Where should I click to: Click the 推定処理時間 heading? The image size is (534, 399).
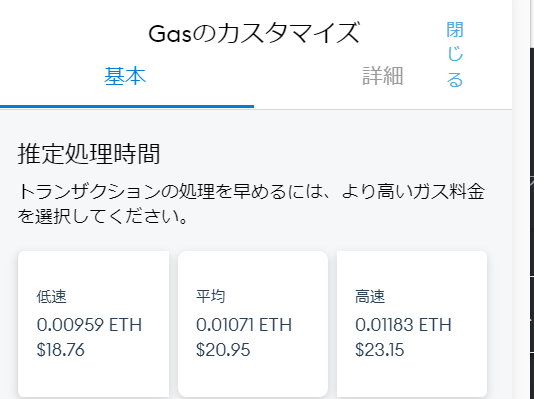[x=89, y=154]
